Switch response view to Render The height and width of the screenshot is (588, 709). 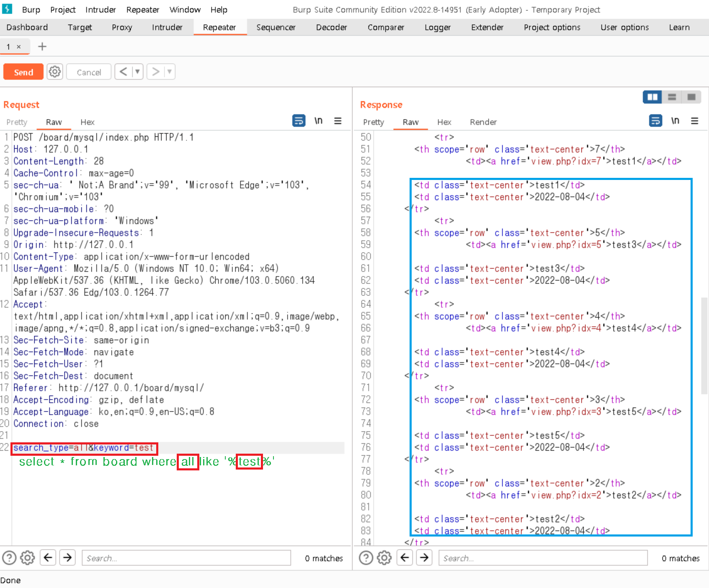pos(483,122)
